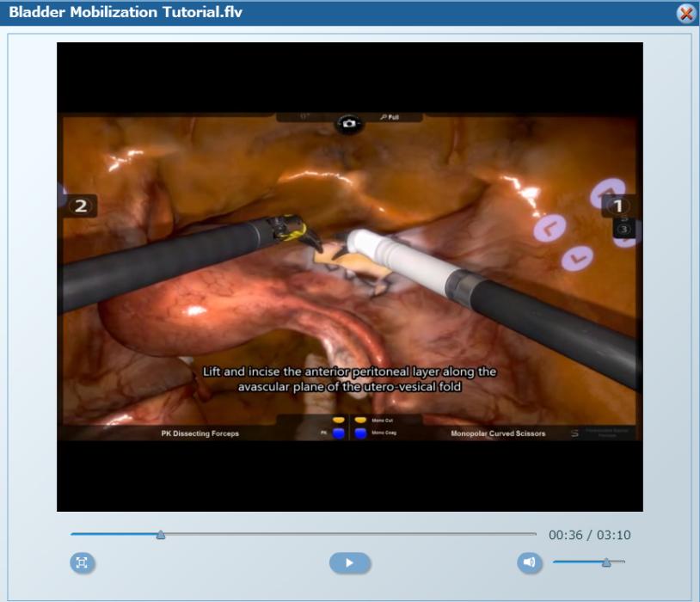Click the PK Dissecting Forceps label
This screenshot has width=700, height=602.
200,433
